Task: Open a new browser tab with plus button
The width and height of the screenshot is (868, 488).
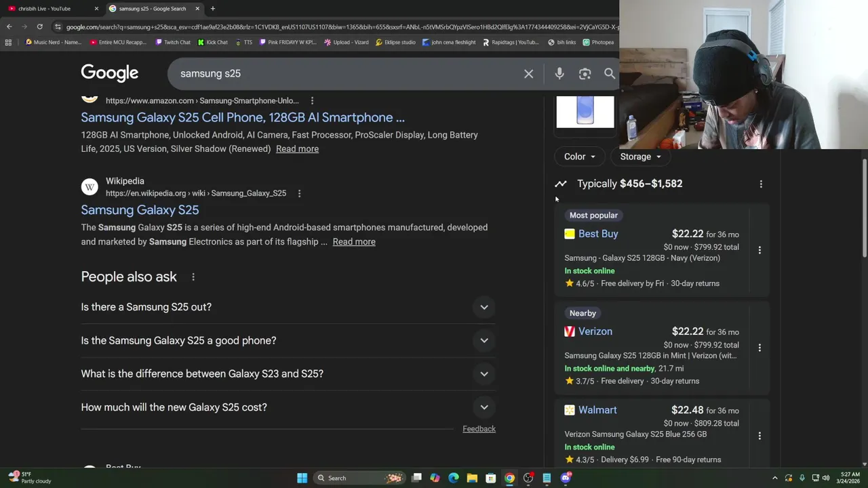Action: tap(212, 8)
